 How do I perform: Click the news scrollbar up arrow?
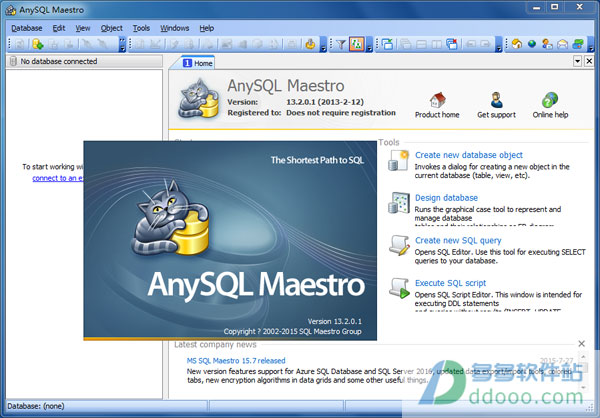click(x=584, y=357)
